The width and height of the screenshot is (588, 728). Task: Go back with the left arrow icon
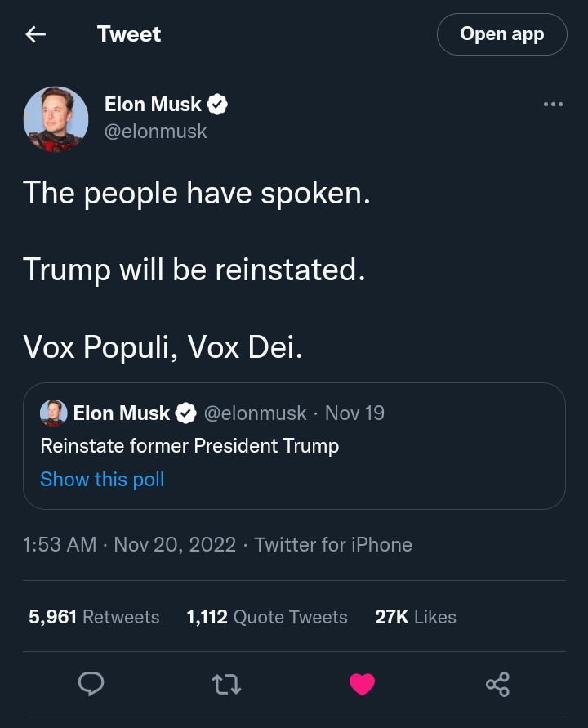pos(35,34)
